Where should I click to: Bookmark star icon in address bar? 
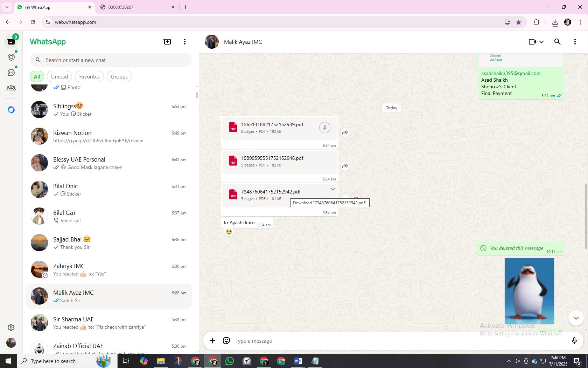click(x=519, y=22)
